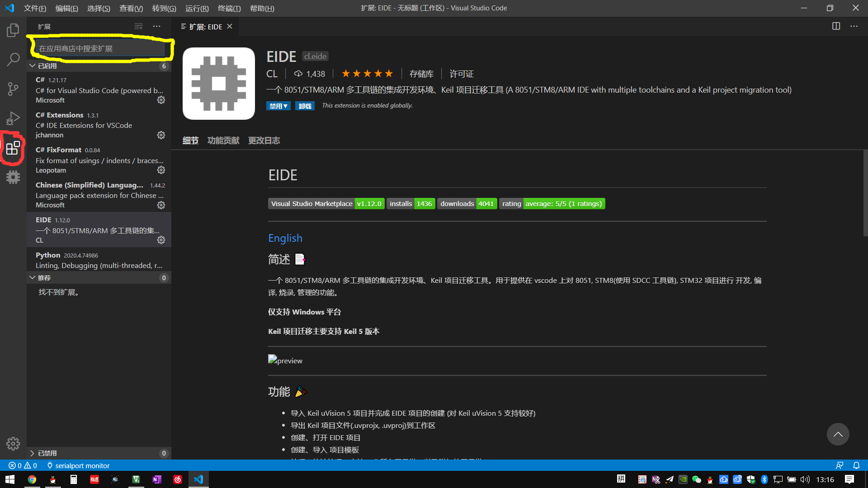This screenshot has width=868, height=488.
Task: Select the Extensions icon circled in red
Action: [x=13, y=148]
